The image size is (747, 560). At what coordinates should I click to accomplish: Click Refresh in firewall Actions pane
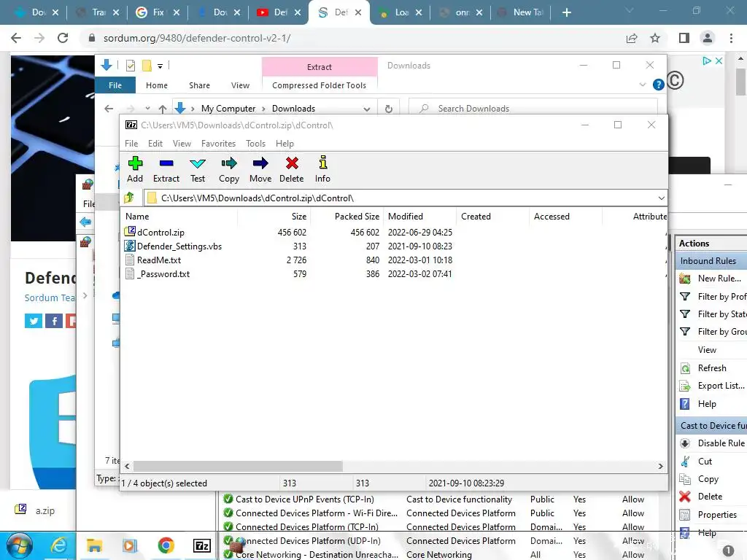click(x=712, y=368)
